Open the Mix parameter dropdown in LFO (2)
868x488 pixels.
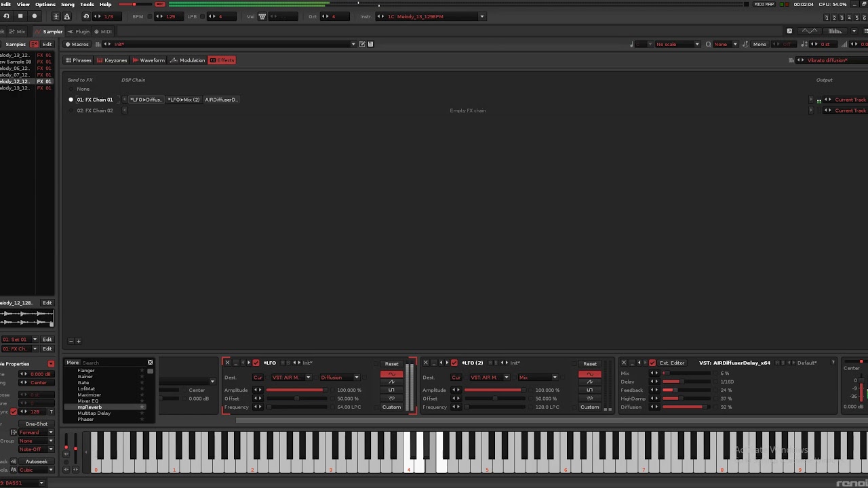(538, 378)
